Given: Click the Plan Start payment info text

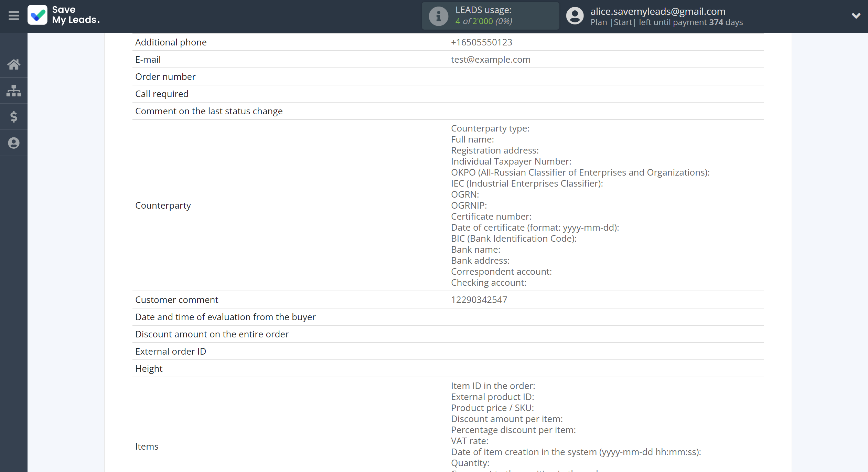Looking at the screenshot, I should coord(666,22).
